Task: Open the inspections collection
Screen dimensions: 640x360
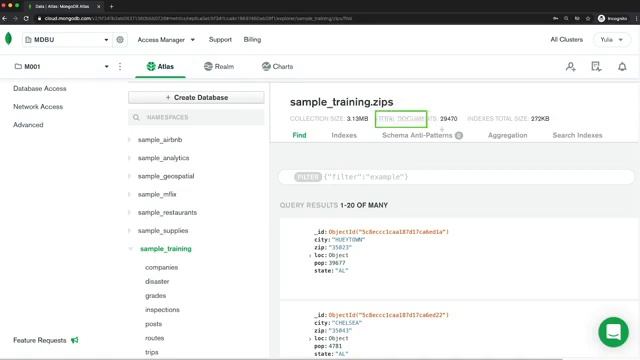Action: click(x=162, y=310)
